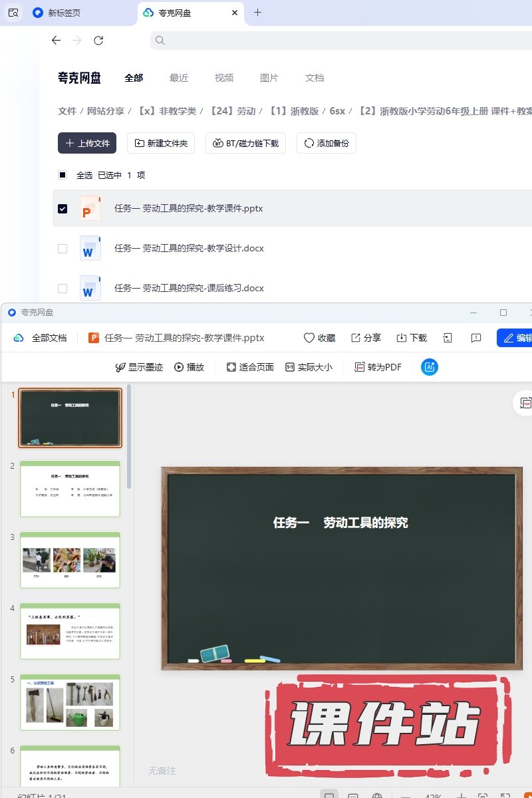Image resolution: width=532 pixels, height=798 pixels.
Task: Uncheck the 教学课件.pptx file checkbox
Action: (x=63, y=209)
